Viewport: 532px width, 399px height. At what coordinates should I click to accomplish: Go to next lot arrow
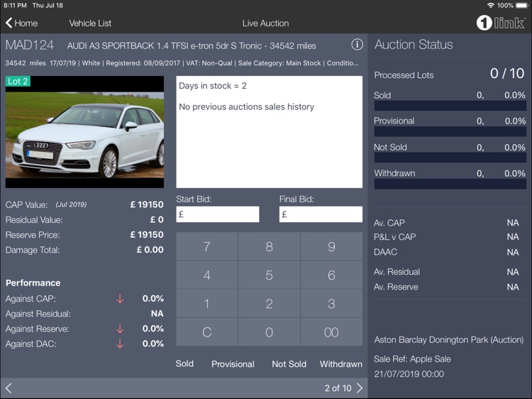360,388
